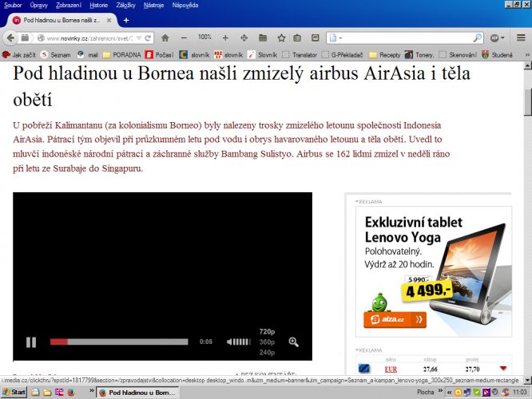Open the Soubor menu
Viewport: 532px width, 399px height.
[x=13, y=5]
